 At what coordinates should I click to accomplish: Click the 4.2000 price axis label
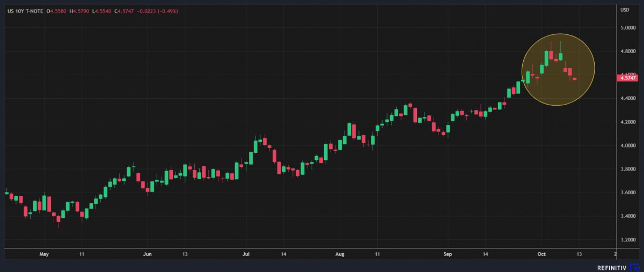[x=628, y=122]
